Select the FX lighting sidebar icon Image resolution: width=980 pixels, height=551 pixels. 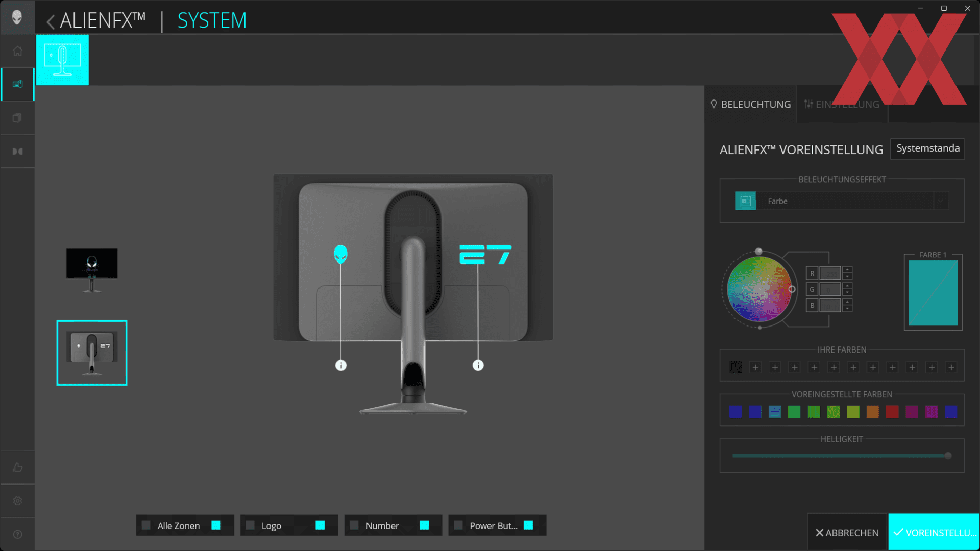tap(17, 84)
